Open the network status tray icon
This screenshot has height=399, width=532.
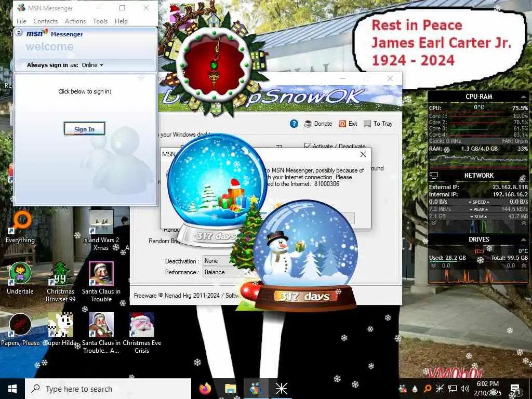click(x=453, y=389)
